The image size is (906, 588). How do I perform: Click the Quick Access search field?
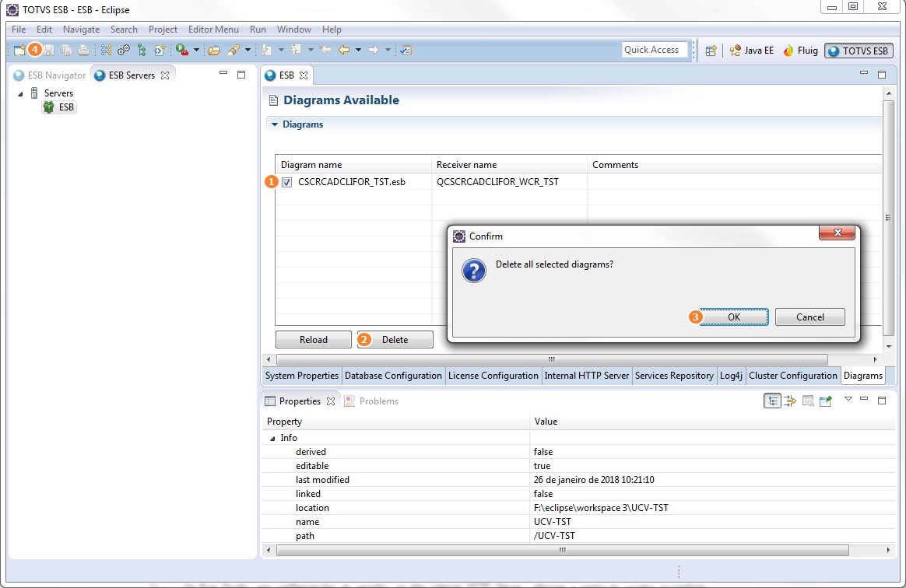(655, 51)
